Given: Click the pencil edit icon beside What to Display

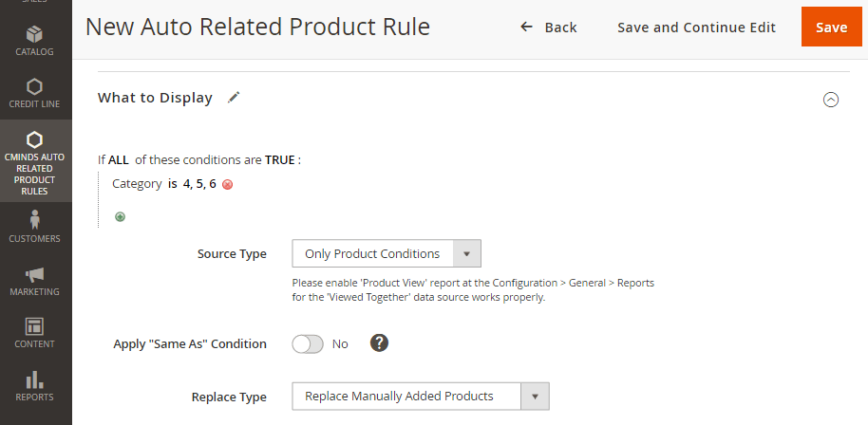Looking at the screenshot, I should point(235,97).
